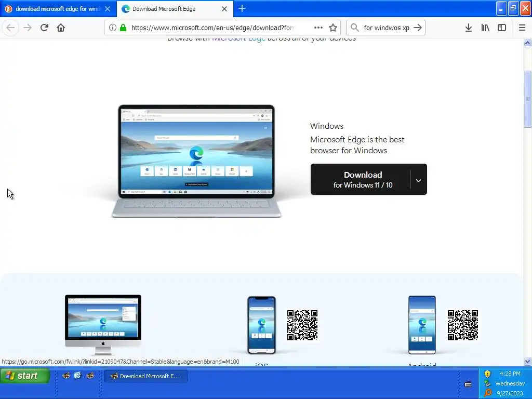Click the iOS QR code
Screen dimensions: 532x399
tap(302, 325)
